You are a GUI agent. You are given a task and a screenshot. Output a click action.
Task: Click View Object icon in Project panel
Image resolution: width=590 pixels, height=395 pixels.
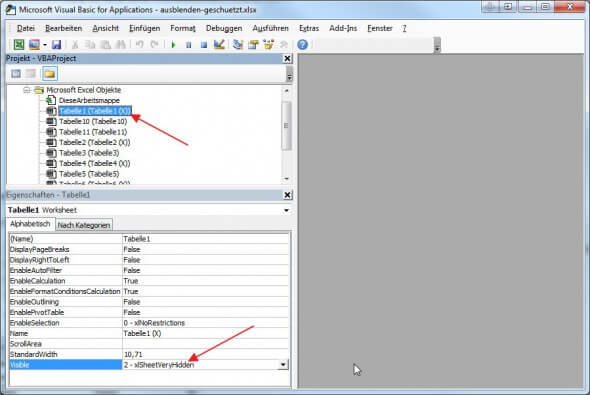point(31,74)
